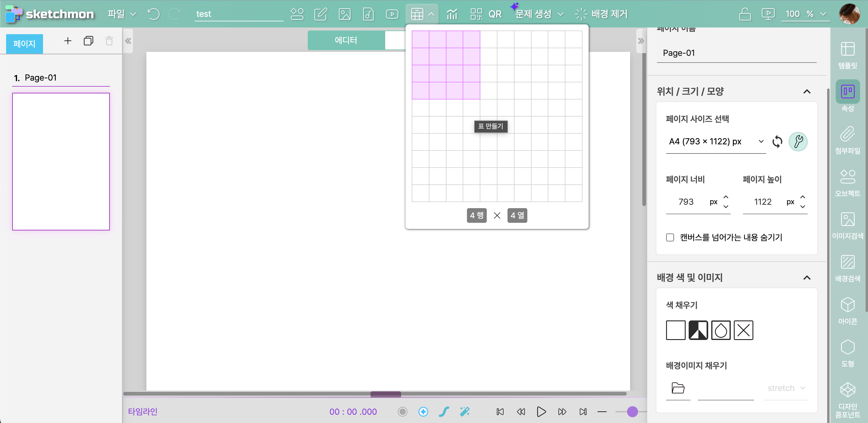Switch to the 에디터 tab
The width and height of the screenshot is (868, 423).
(x=346, y=41)
